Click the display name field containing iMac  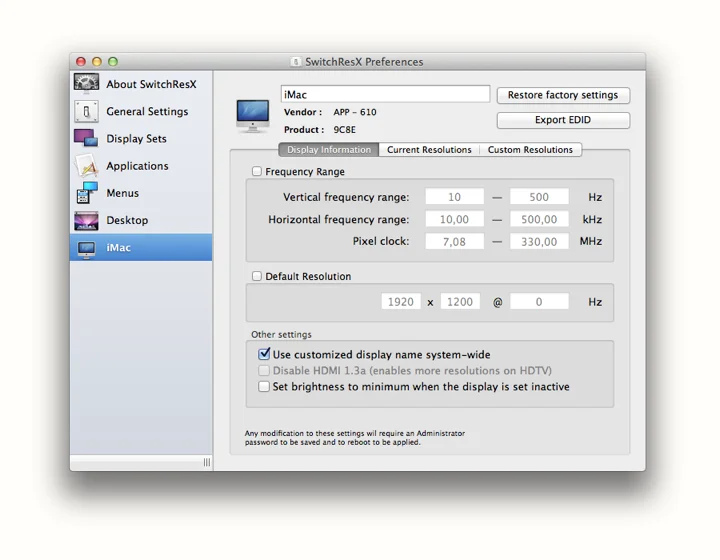click(385, 94)
